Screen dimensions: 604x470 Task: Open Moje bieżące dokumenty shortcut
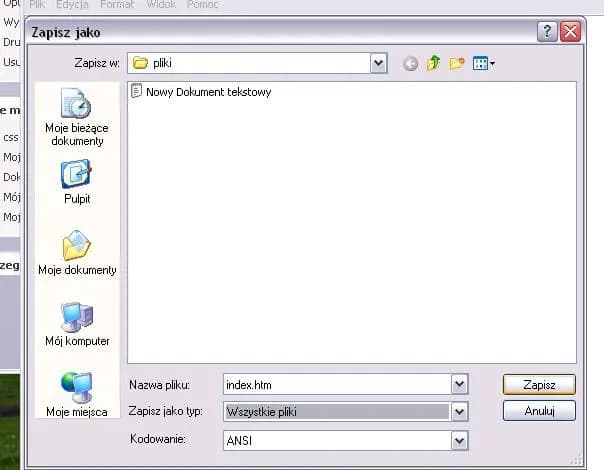[x=76, y=117]
